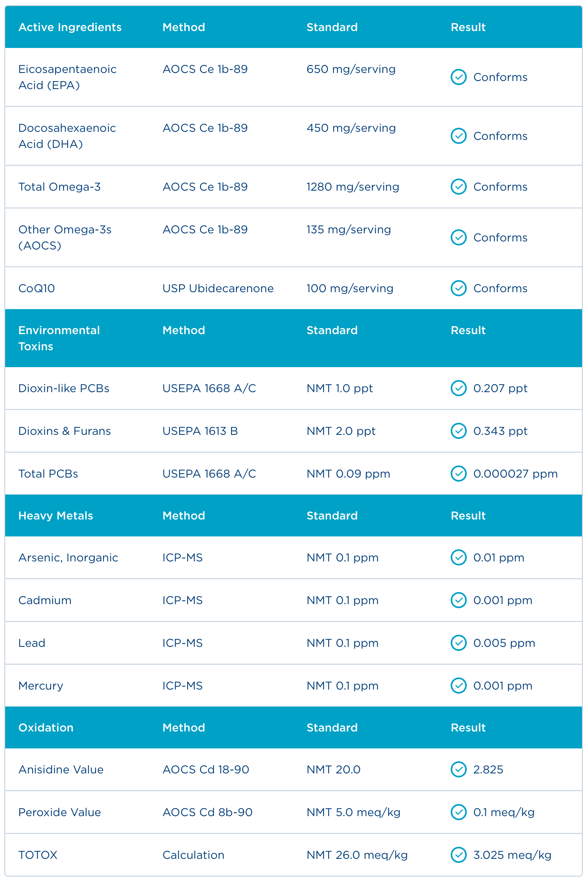Click checkmark icon in Arsenic, Inorganic row
This screenshot has width=588, height=881.
[x=458, y=557]
